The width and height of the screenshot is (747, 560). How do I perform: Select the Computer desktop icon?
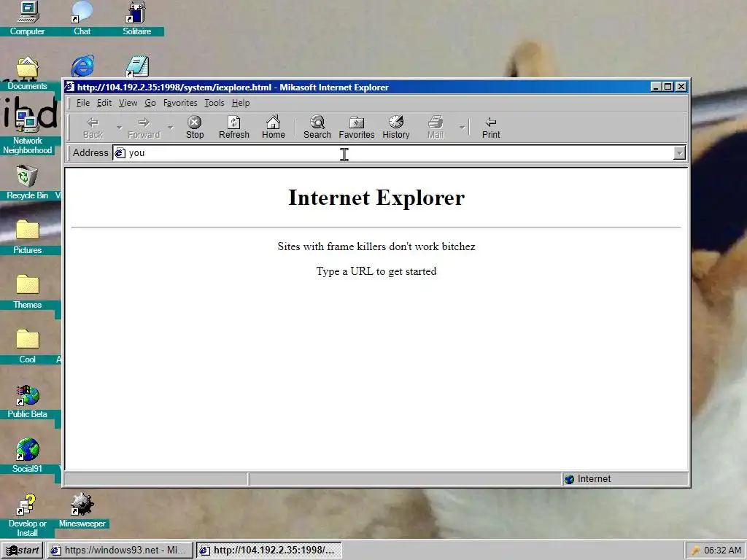[x=27, y=18]
